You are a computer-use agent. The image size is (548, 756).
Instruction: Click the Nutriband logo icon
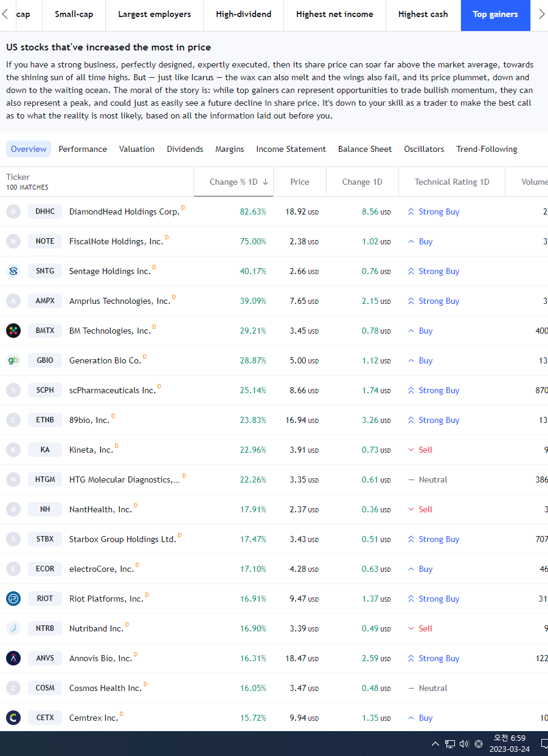(x=13, y=628)
